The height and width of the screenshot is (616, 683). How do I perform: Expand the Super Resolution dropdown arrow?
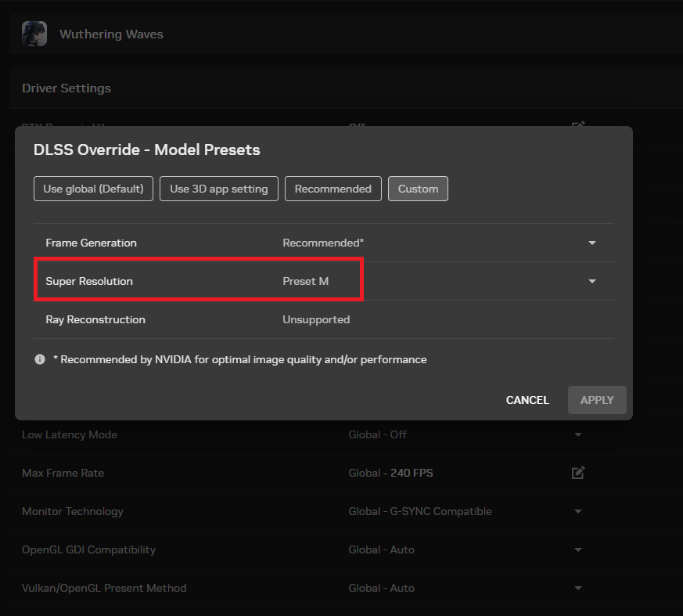click(x=592, y=281)
